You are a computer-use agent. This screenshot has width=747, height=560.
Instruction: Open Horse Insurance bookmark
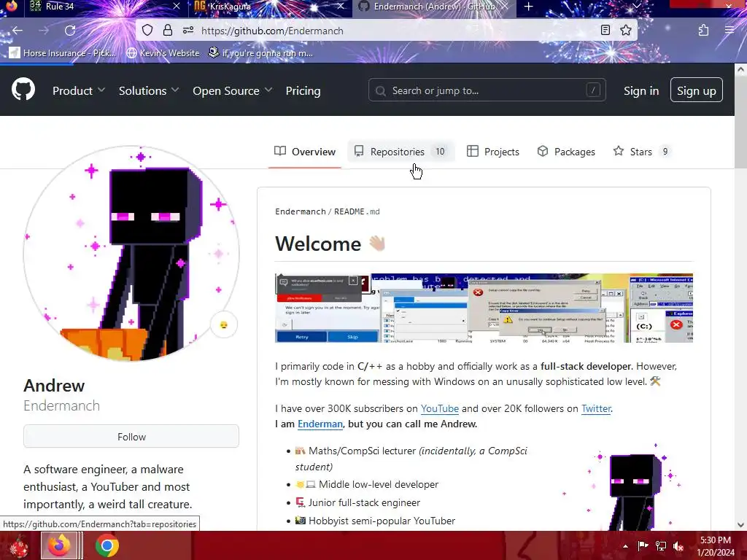[63, 52]
